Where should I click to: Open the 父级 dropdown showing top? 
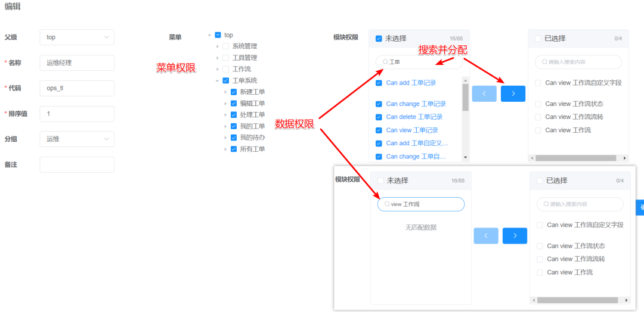[x=77, y=38]
